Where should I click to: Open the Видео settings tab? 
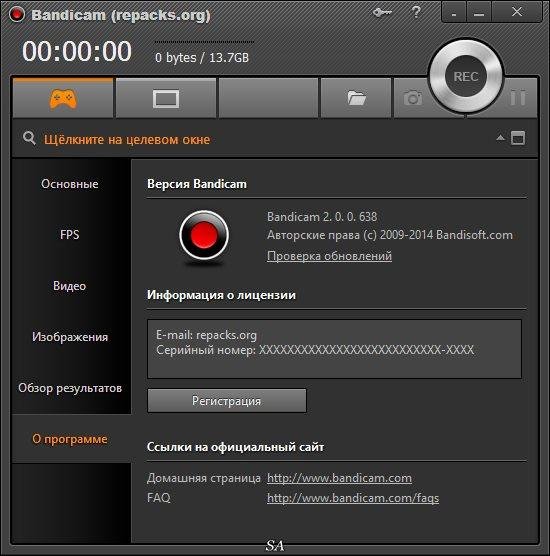point(70,286)
